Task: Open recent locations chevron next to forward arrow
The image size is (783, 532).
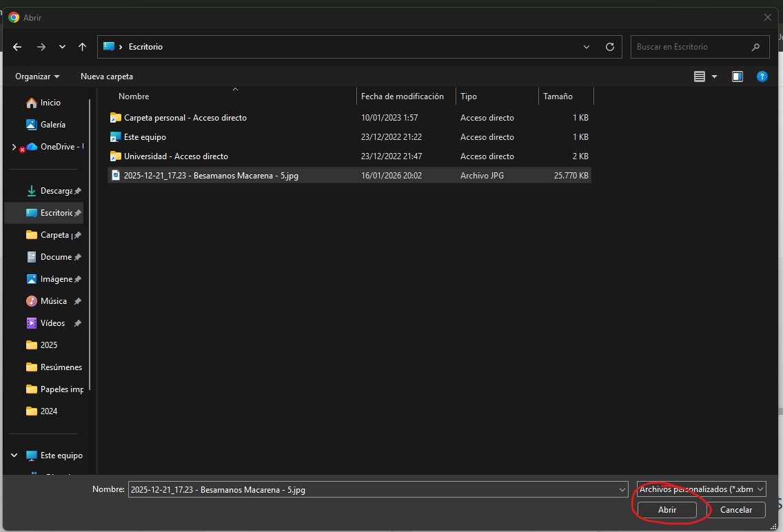Action: point(63,47)
